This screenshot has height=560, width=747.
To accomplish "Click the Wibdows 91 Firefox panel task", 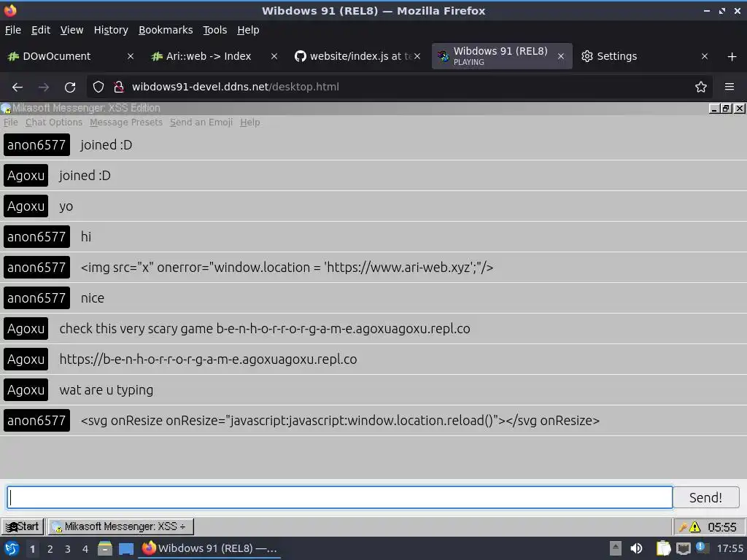I will click(209, 548).
